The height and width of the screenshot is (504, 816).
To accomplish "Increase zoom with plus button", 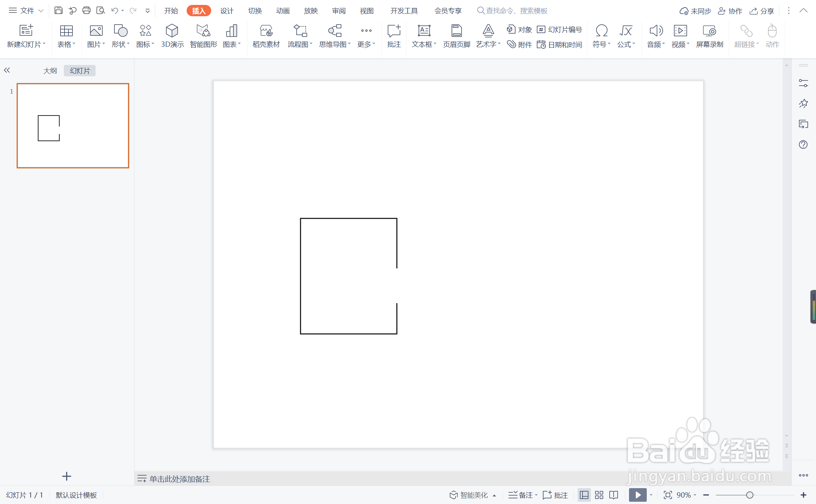I will point(804,495).
